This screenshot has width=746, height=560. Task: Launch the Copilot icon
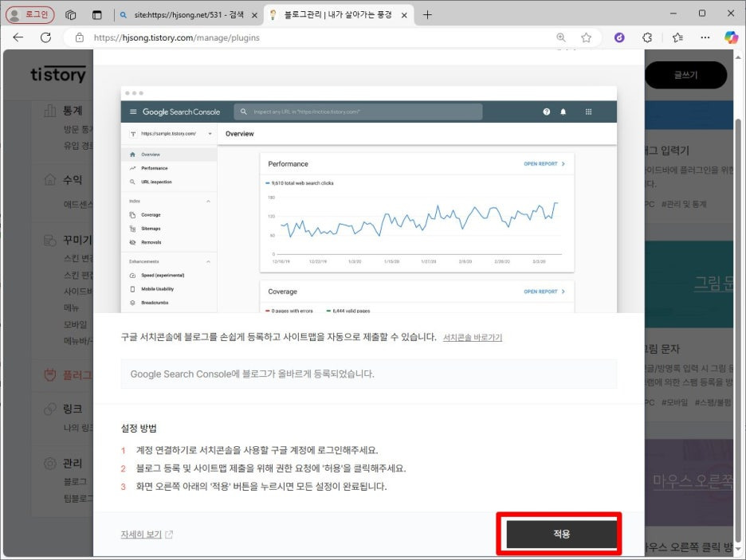click(x=731, y=37)
